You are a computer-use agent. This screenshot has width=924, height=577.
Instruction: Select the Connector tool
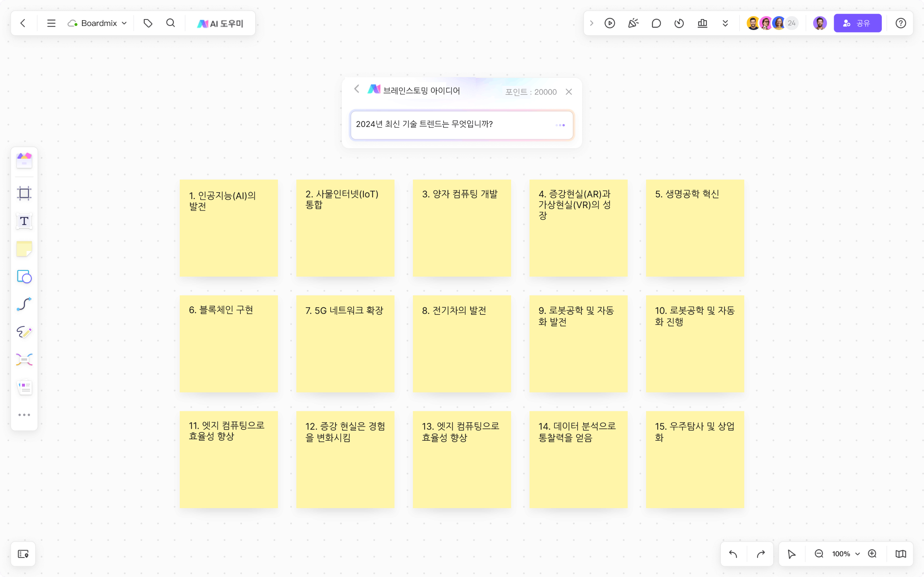coord(24,303)
